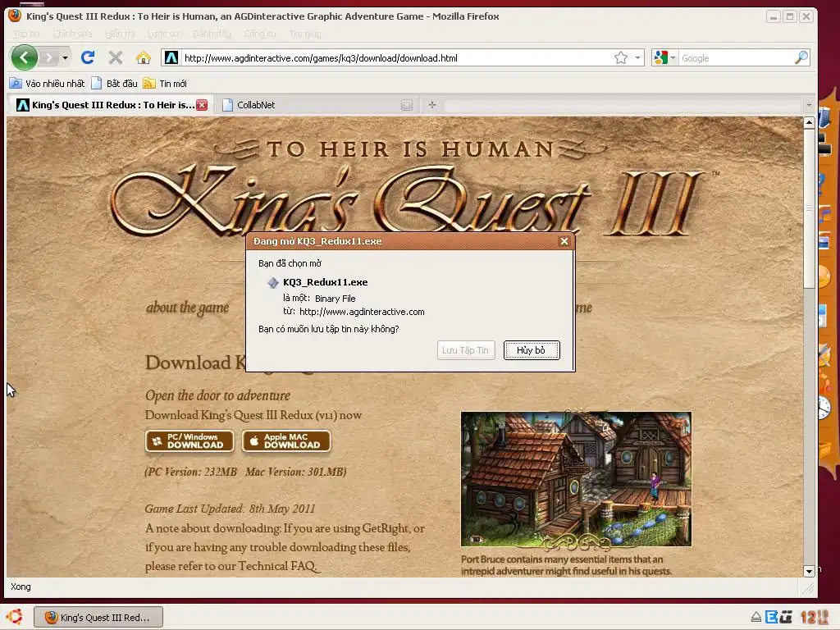Open the Công cụ menu
Screen dimensions: 840x630
coord(259,34)
